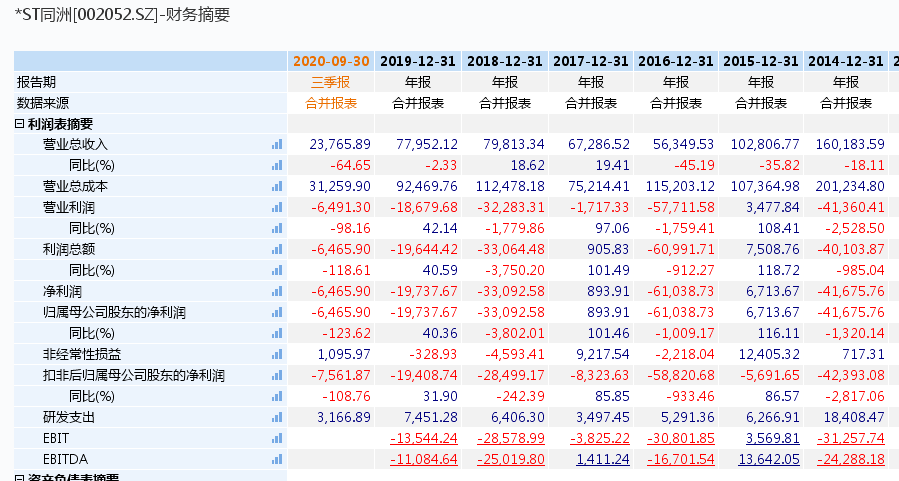Select the 2020-09-30 column header

click(331, 61)
